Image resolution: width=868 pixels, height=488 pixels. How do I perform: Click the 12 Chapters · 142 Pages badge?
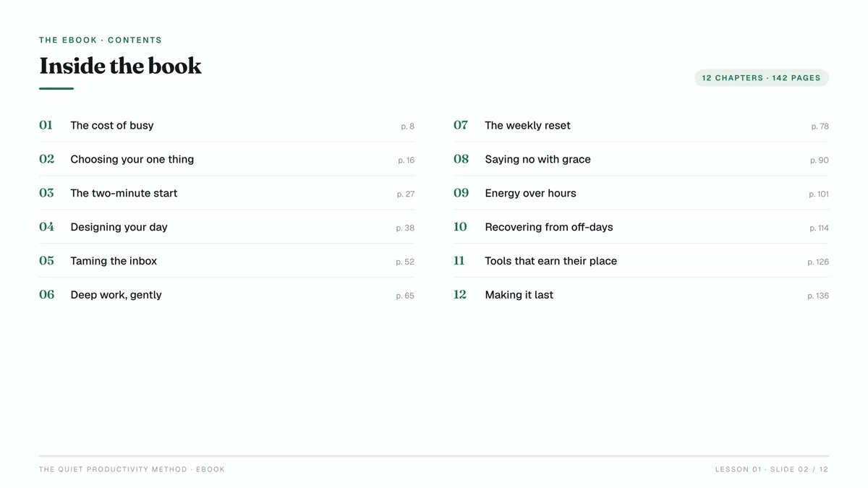point(762,77)
